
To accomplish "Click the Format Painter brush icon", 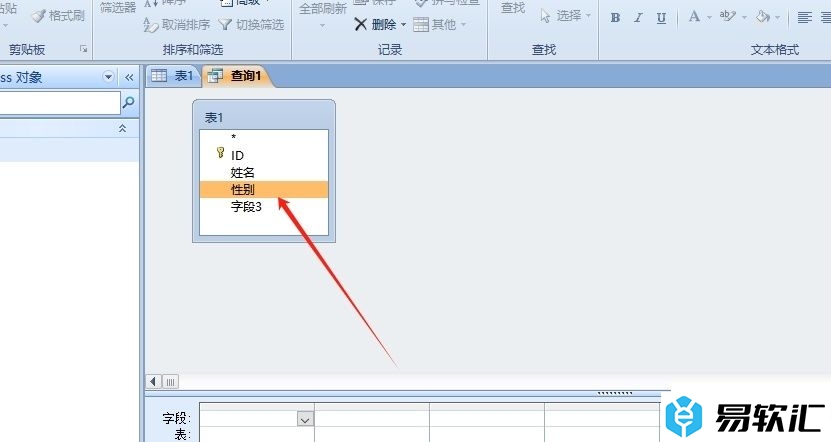I will (x=38, y=16).
